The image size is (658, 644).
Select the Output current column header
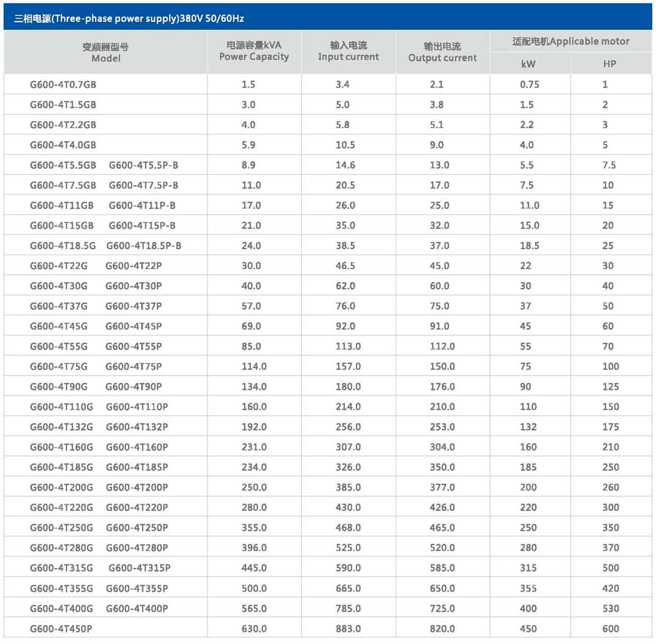(x=442, y=52)
